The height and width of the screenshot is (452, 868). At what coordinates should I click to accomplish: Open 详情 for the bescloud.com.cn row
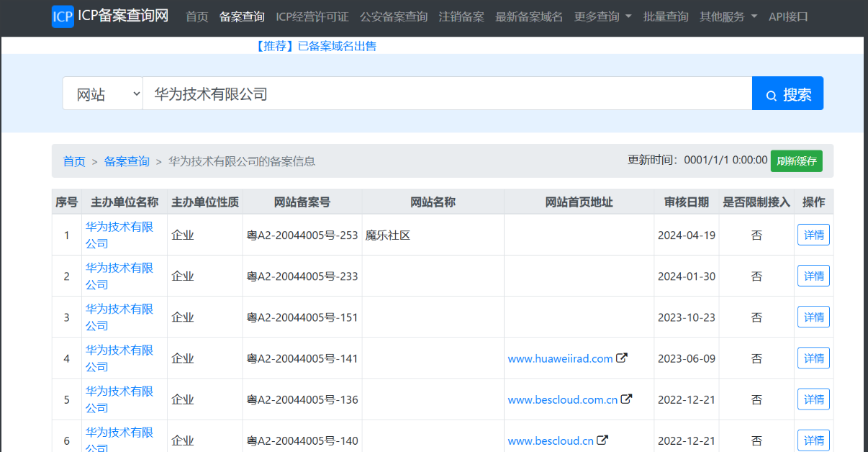coord(813,399)
